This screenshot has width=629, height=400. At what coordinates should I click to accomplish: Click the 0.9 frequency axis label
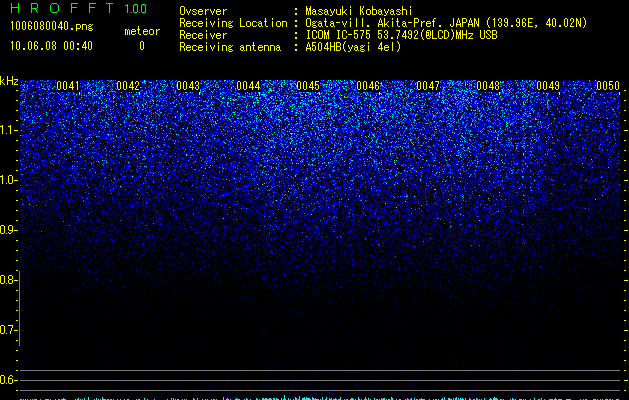[x=8, y=230]
